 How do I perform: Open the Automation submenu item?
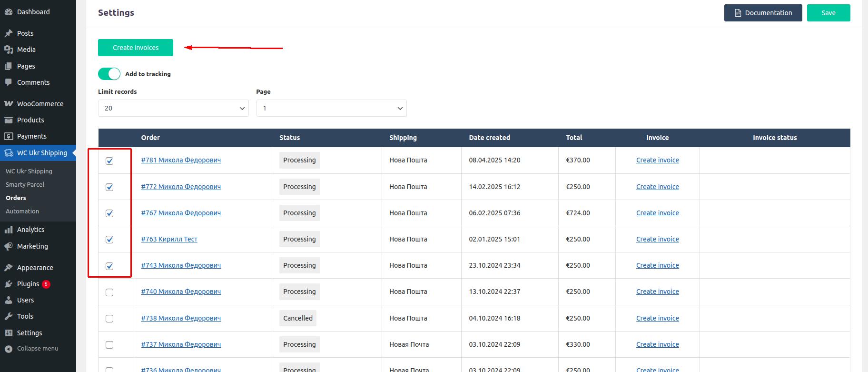point(22,211)
